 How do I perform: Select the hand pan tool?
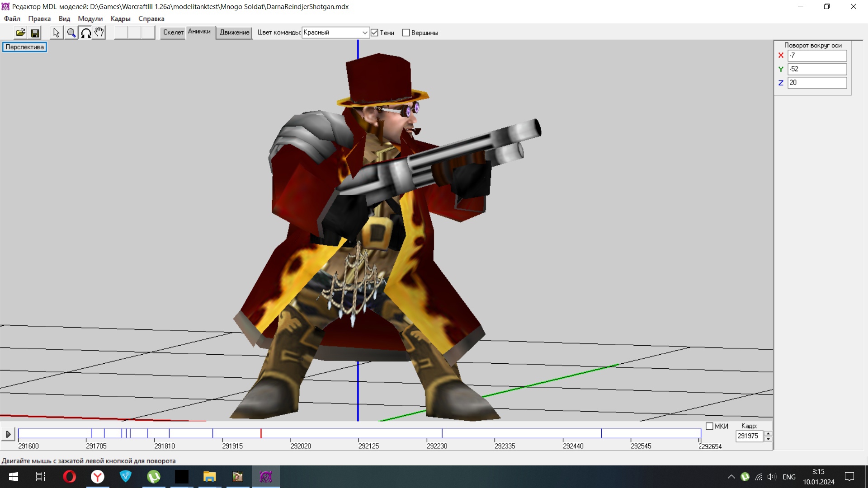99,33
